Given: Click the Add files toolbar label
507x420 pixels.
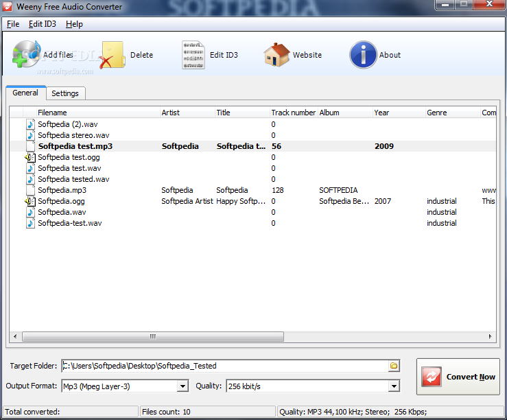Looking at the screenshot, I should tap(58, 55).
